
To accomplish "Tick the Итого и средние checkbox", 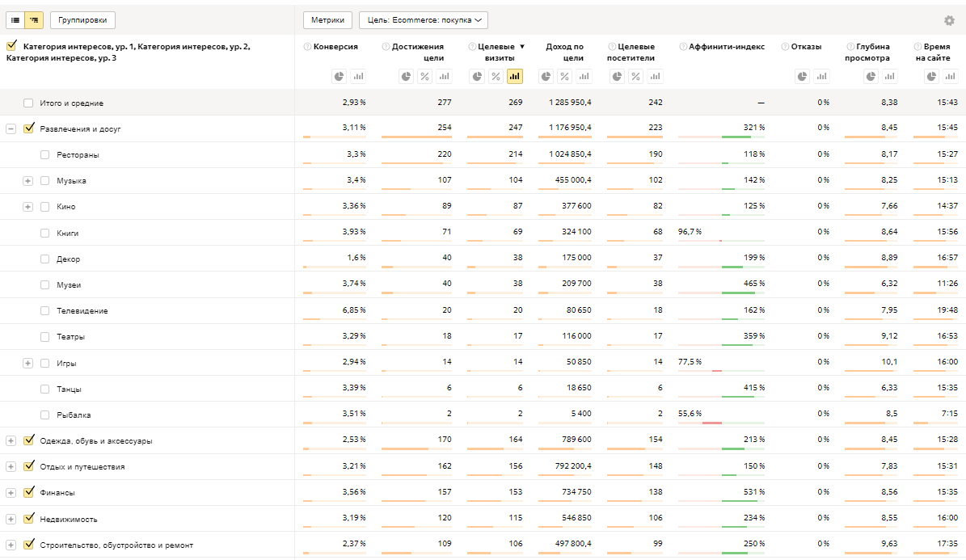I will pos(29,103).
